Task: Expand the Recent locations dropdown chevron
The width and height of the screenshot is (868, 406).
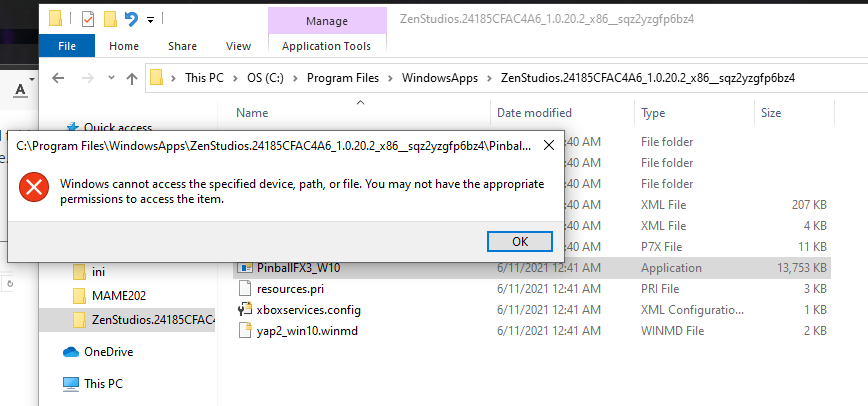Action: pyautogui.click(x=111, y=78)
